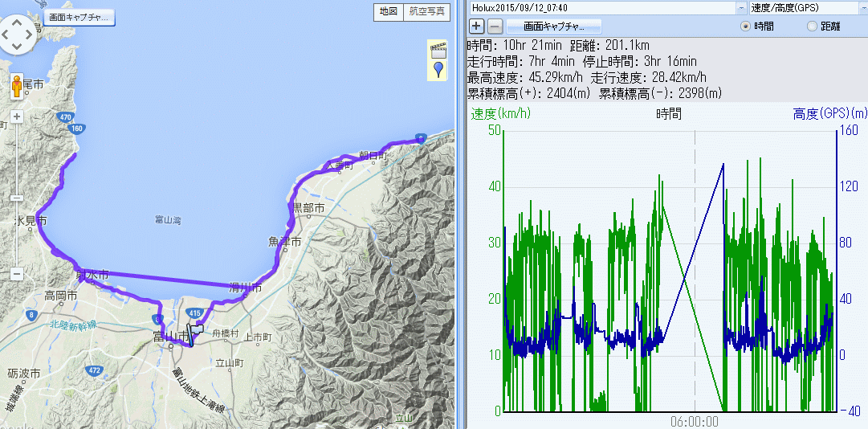This screenshot has height=429, width=868.
Task: Switch map to 航空写真 view
Action: pyautogui.click(x=426, y=11)
